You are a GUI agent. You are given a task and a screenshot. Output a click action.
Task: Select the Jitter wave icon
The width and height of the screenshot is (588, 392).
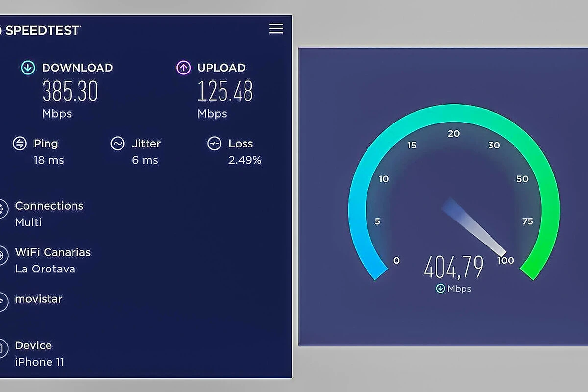tap(117, 144)
